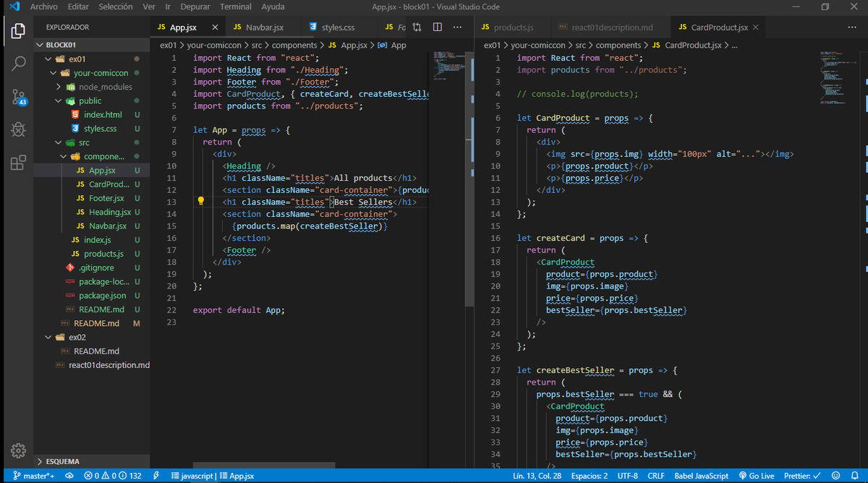The image size is (868, 483).
Task: Open the Manage gear in activity bar
Action: point(18,450)
